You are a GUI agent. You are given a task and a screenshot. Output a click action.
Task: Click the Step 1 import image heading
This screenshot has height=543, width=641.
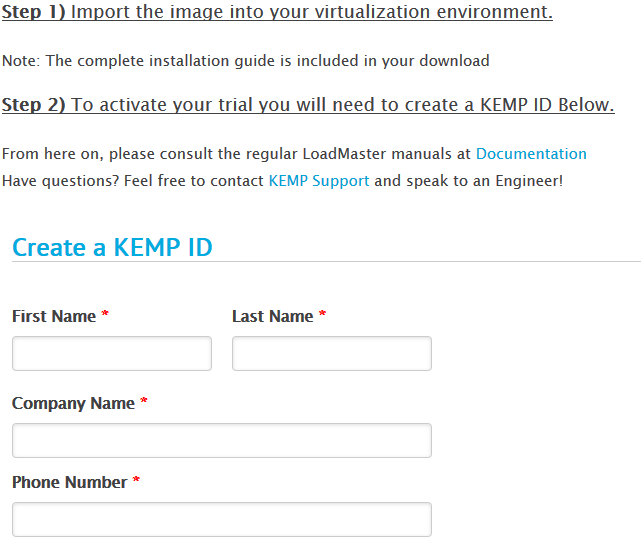[277, 12]
